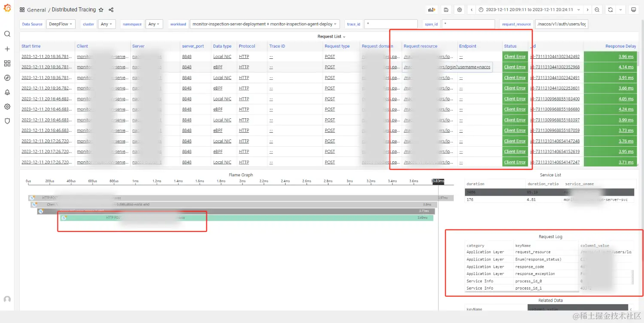644x323 pixels.
Task: Open Configuration gear in the sidebar
Action: [7, 106]
